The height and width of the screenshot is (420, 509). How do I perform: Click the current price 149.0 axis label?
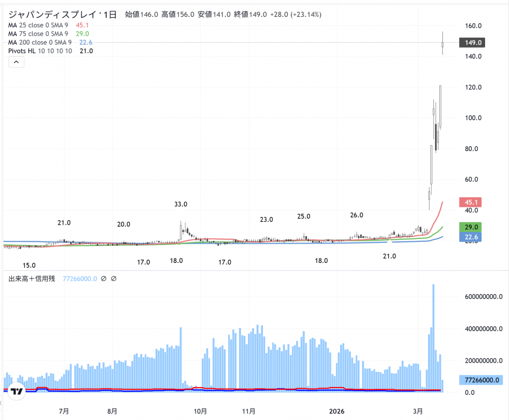point(472,43)
